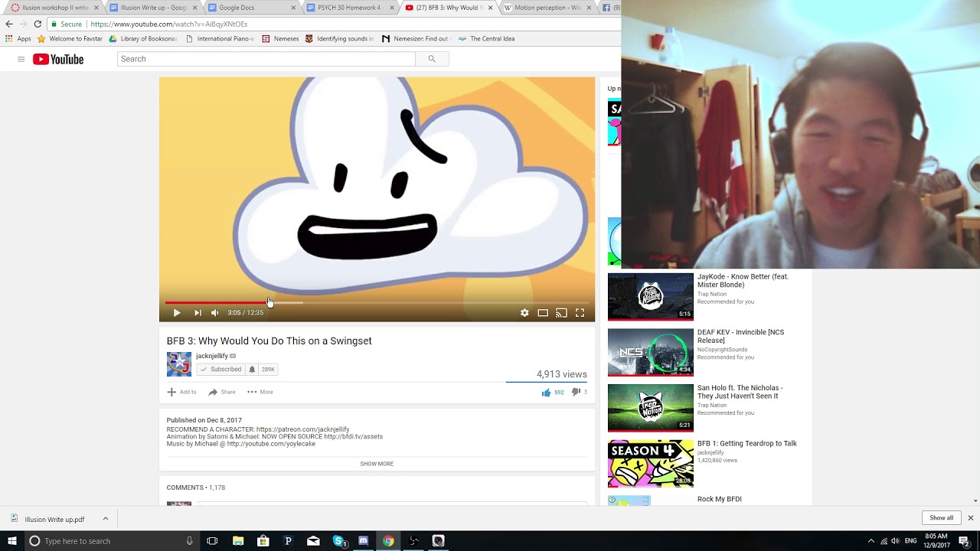Open the YouTube guide hamburger menu
The width and height of the screenshot is (980, 551).
(x=21, y=59)
